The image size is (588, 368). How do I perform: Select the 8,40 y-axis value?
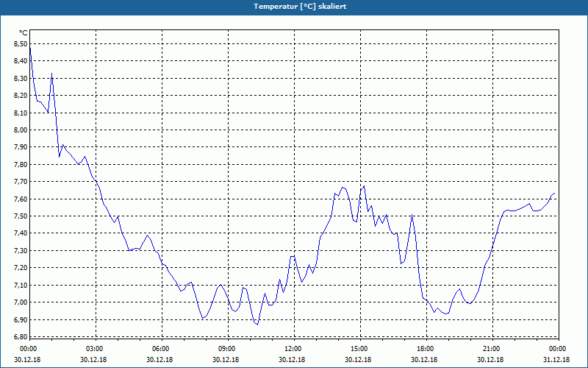point(21,61)
